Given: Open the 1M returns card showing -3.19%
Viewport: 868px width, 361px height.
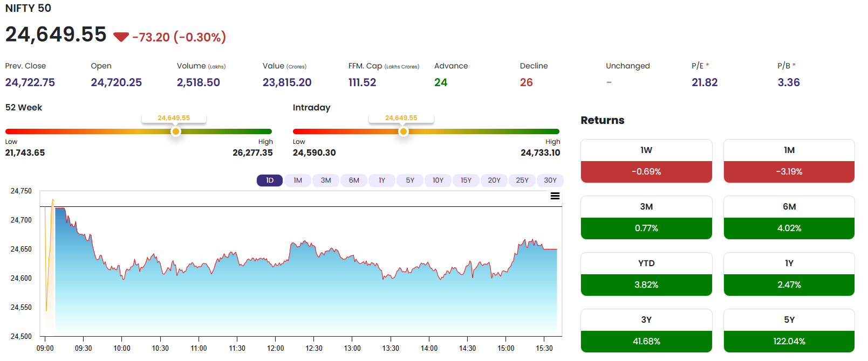Looking at the screenshot, I should [789, 161].
